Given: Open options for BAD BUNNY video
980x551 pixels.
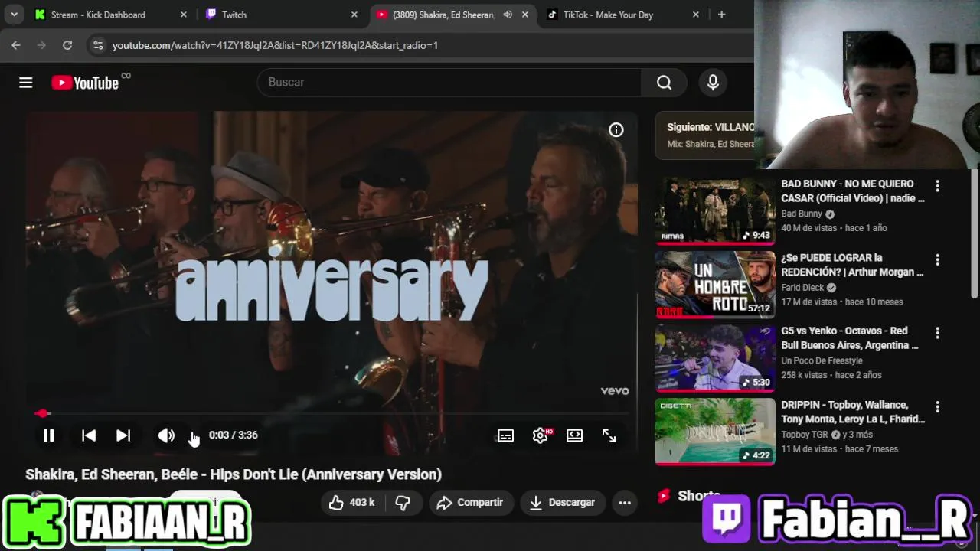Looking at the screenshot, I should (937, 186).
